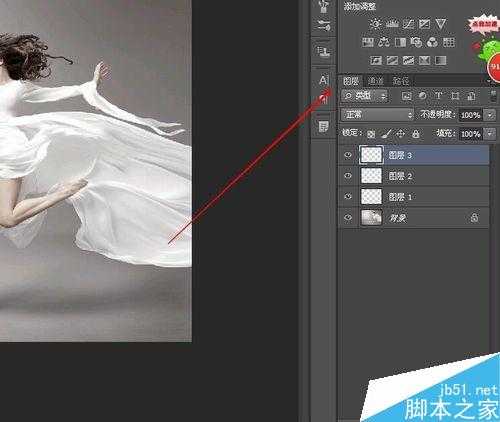500x422 pixels.
Task: Switch to the 路径 tab
Action: 400,80
